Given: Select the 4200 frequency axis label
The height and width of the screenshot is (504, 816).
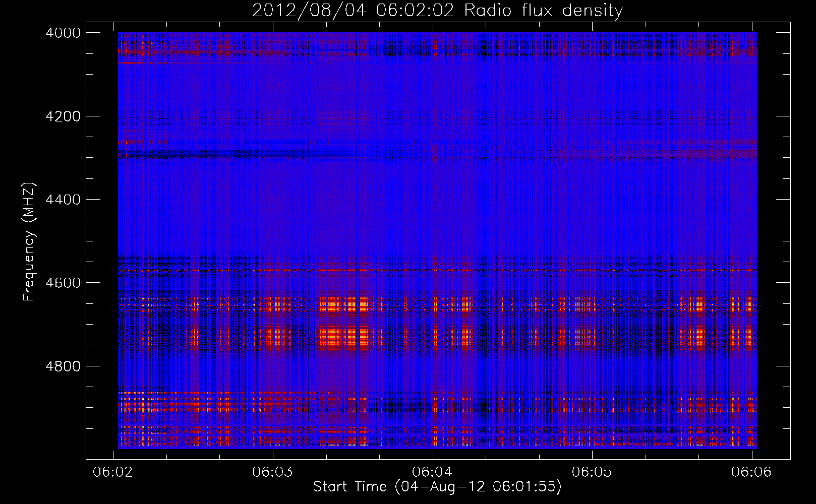Looking at the screenshot, I should click(x=63, y=116).
